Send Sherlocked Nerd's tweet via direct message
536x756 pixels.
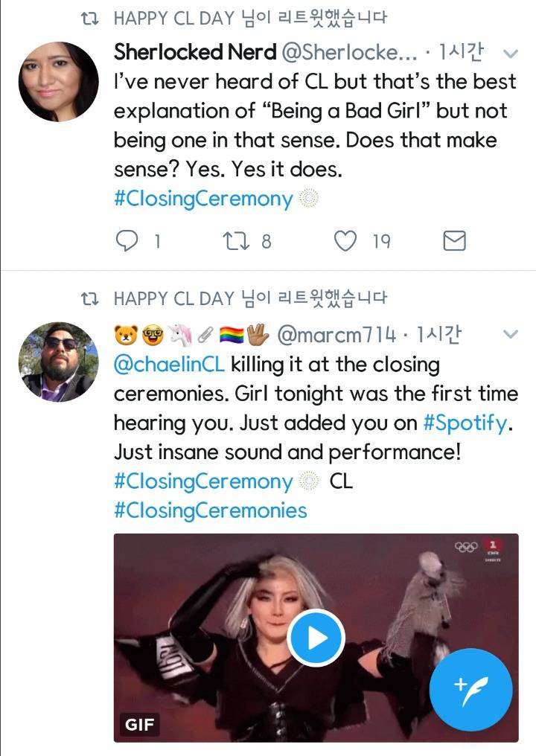coord(454,241)
